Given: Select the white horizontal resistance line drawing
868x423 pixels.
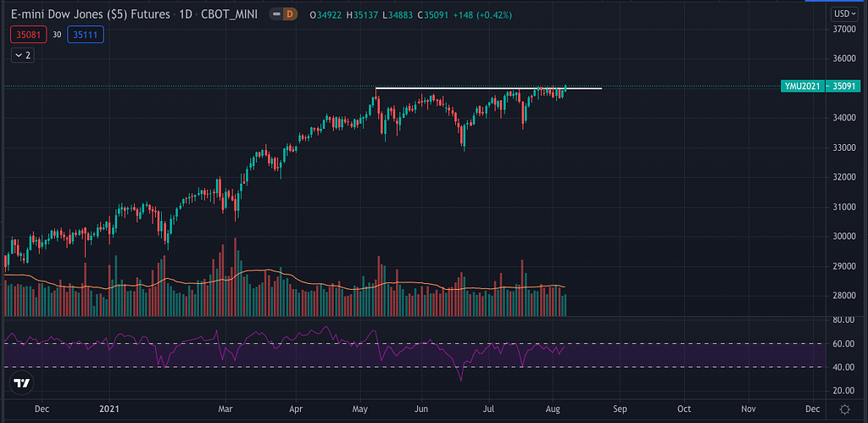Looking at the screenshot, I should click(x=487, y=88).
